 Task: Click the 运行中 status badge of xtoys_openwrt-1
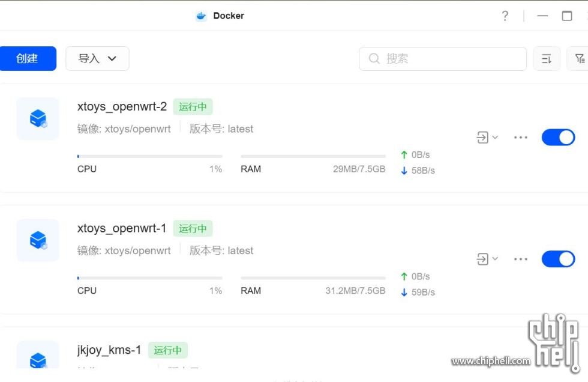(x=193, y=228)
